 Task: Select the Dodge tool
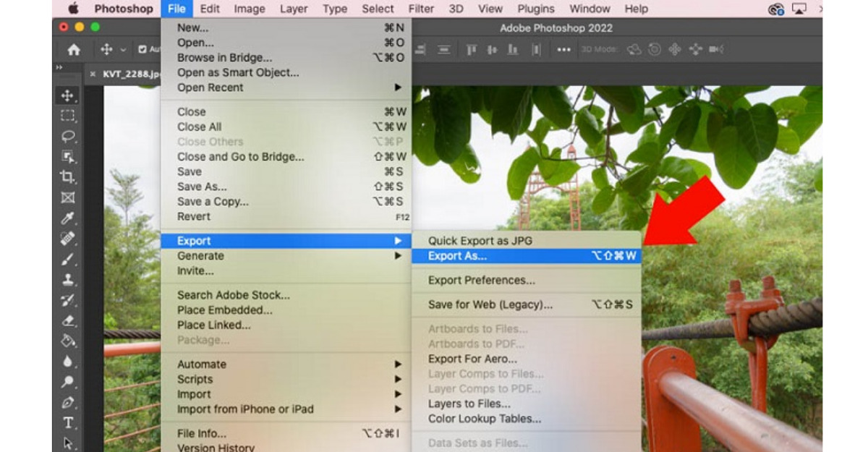[x=68, y=382]
